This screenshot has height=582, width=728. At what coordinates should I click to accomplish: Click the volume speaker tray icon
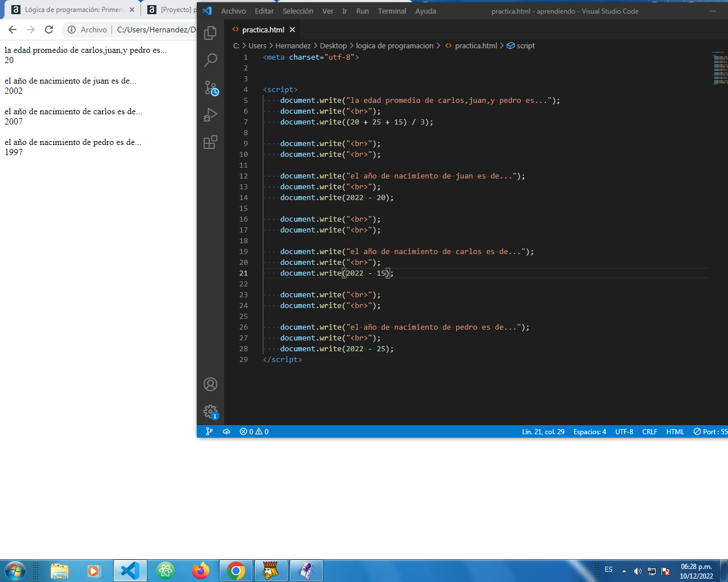coord(638,571)
